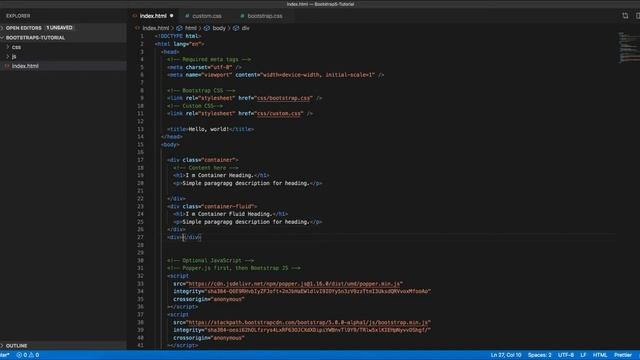Image resolution: width=640 pixels, height=360 pixels.
Task: Click the hash icon on bootstrap.css tab
Action: coord(242,16)
